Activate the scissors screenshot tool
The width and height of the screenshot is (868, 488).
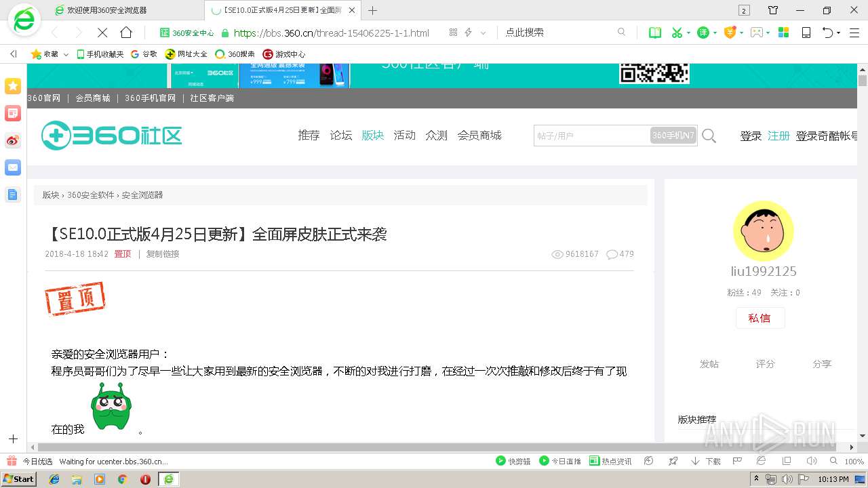(x=677, y=33)
